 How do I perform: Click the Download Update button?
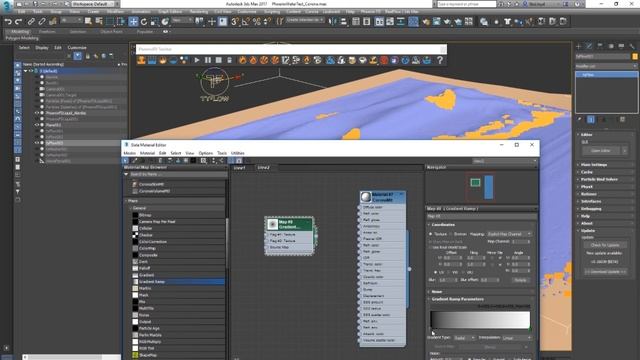[x=606, y=272]
